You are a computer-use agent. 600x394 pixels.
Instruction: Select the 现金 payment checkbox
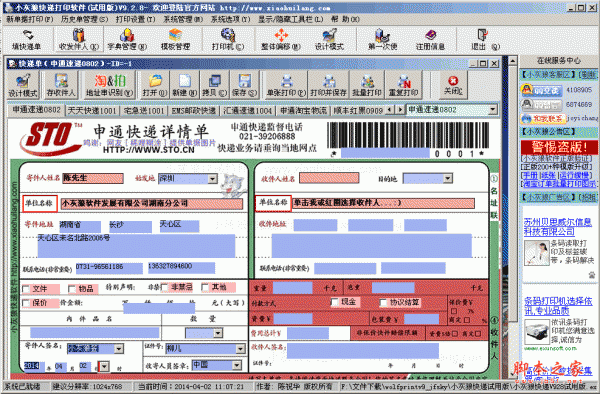[x=334, y=302]
